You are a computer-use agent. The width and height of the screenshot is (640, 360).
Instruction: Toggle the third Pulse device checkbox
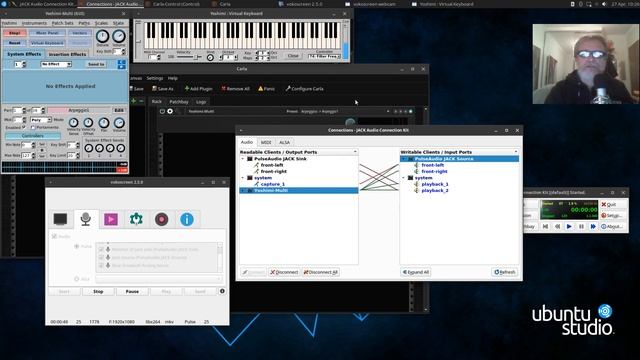pos(101,265)
